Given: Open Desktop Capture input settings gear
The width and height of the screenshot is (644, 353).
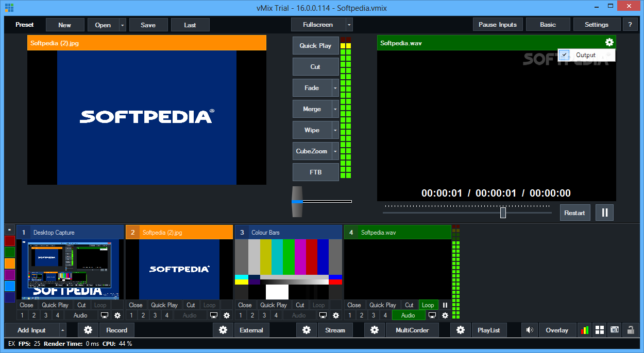Looking at the screenshot, I should click(x=117, y=315).
